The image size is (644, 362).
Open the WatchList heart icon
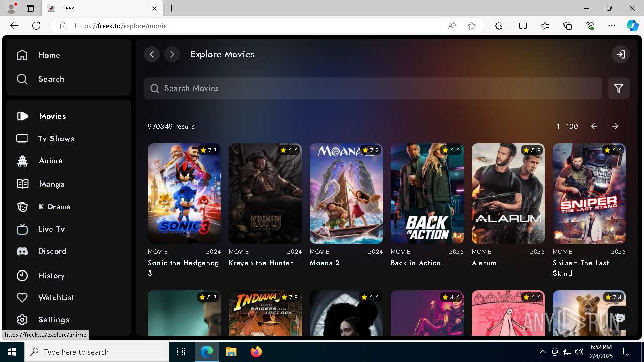coord(22,298)
